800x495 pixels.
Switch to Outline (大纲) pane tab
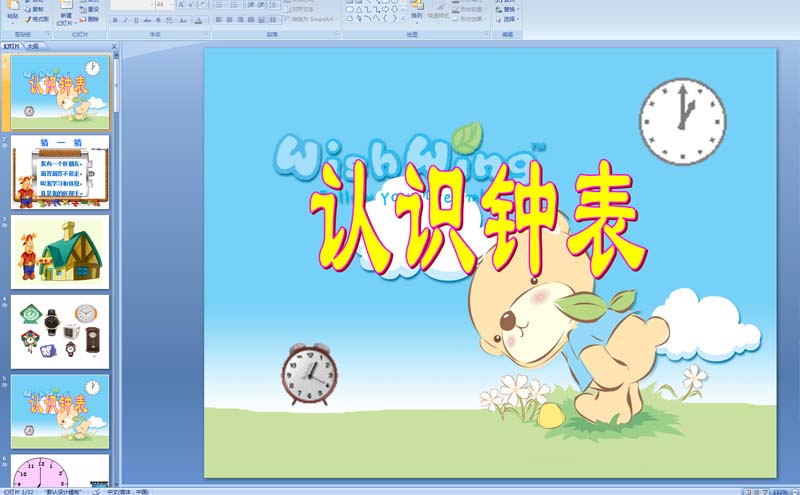pos(33,46)
